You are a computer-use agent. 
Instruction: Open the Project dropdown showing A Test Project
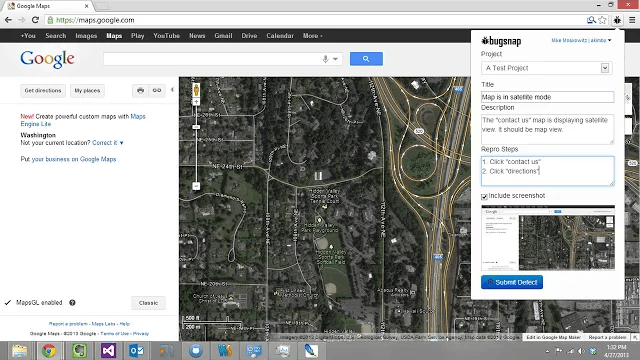point(547,68)
